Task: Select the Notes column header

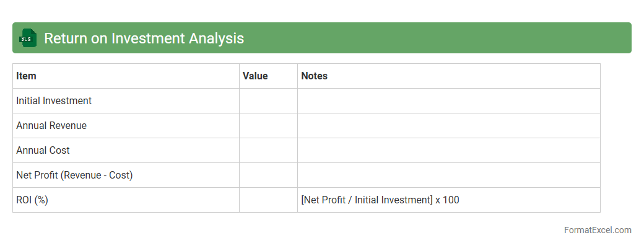Action: tap(314, 76)
